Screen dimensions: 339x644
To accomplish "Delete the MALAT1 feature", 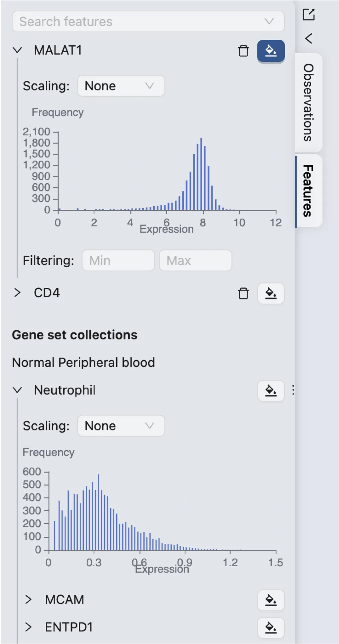I will pyautogui.click(x=243, y=51).
